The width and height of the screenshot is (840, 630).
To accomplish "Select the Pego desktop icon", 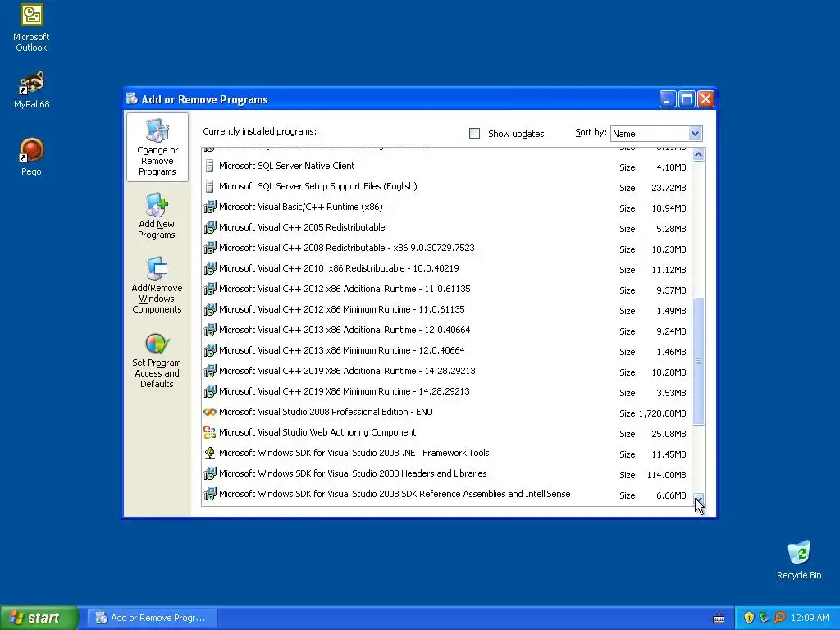I will point(31,157).
